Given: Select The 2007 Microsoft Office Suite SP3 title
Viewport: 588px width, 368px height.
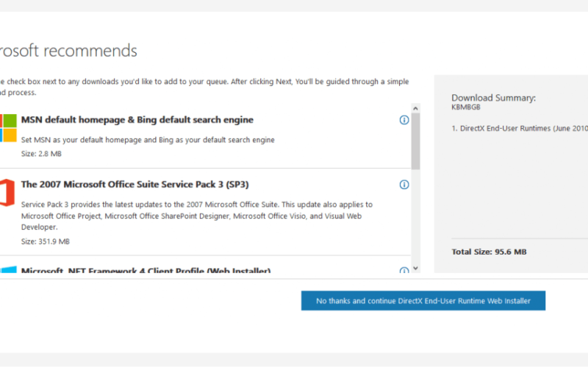Looking at the screenshot, I should [135, 185].
